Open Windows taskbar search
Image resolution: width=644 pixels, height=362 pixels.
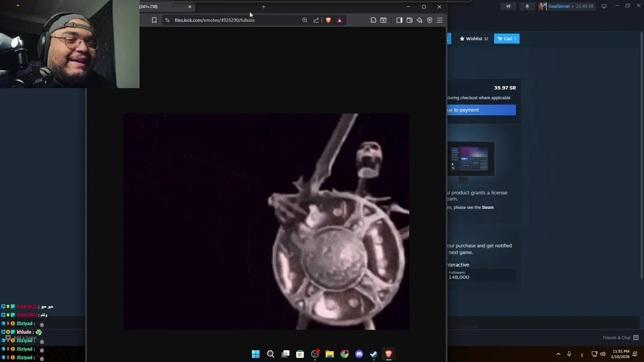click(270, 354)
